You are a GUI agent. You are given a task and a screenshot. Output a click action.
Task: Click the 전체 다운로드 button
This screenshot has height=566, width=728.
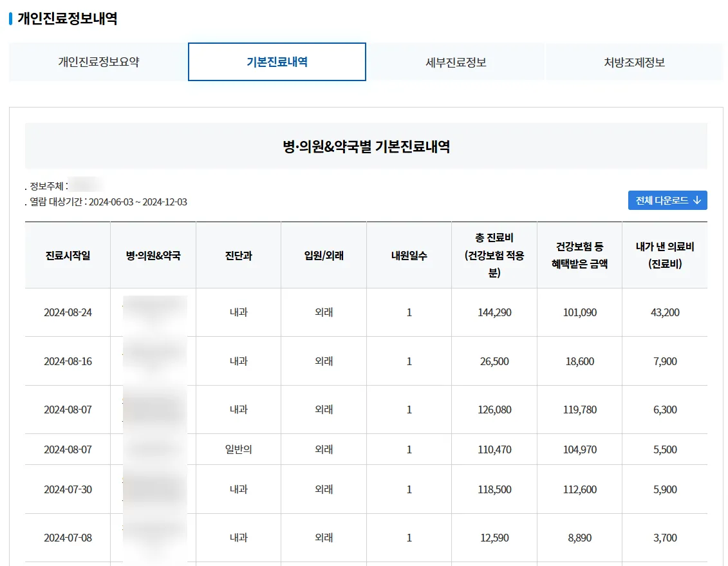pyautogui.click(x=667, y=200)
